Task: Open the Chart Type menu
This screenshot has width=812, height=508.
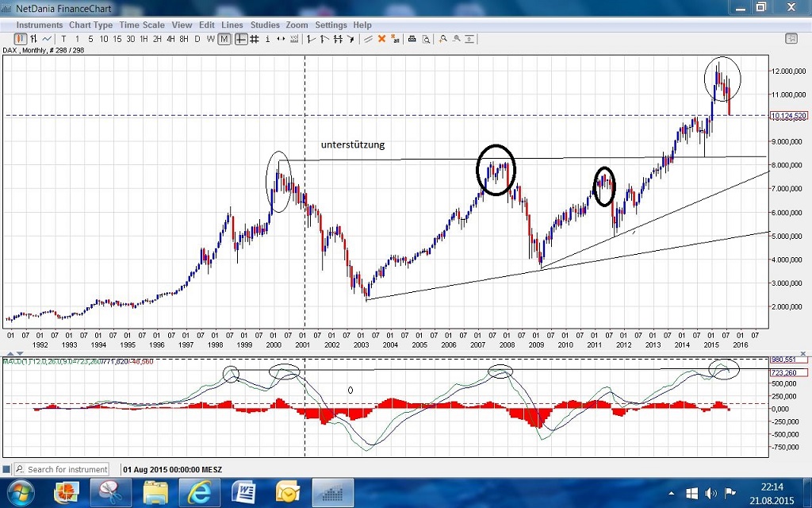Action: pos(90,25)
